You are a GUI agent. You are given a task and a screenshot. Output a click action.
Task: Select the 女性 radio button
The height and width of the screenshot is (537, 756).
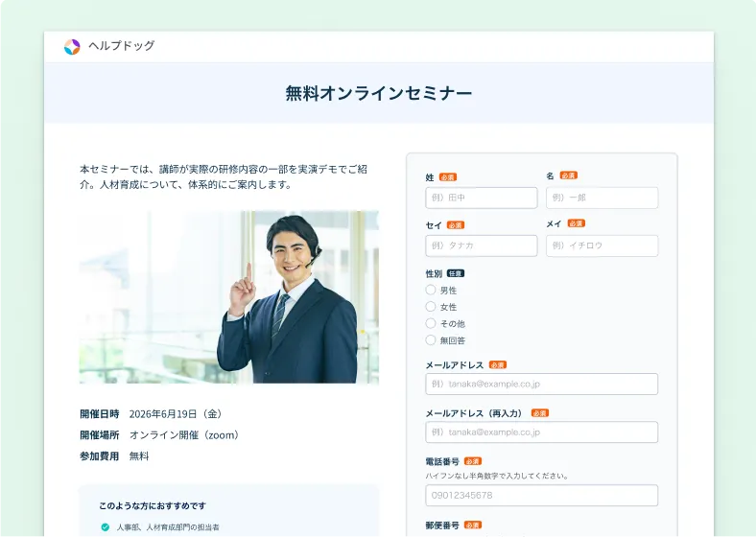[431, 307]
